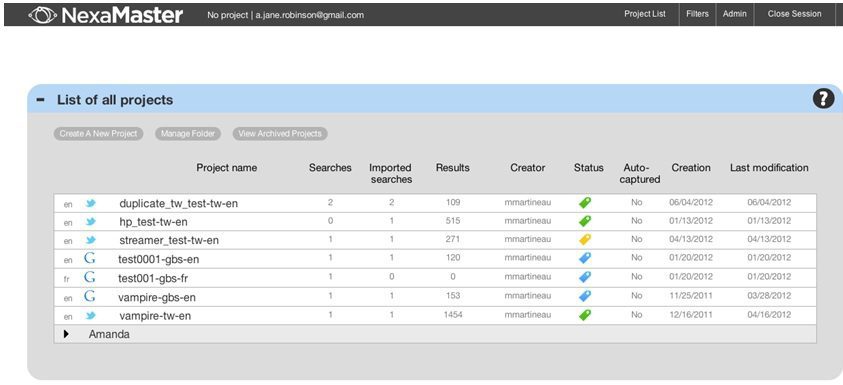This screenshot has width=843, height=385.
Task: Click Google icon for vampire-gbs-en
Action: (90, 296)
